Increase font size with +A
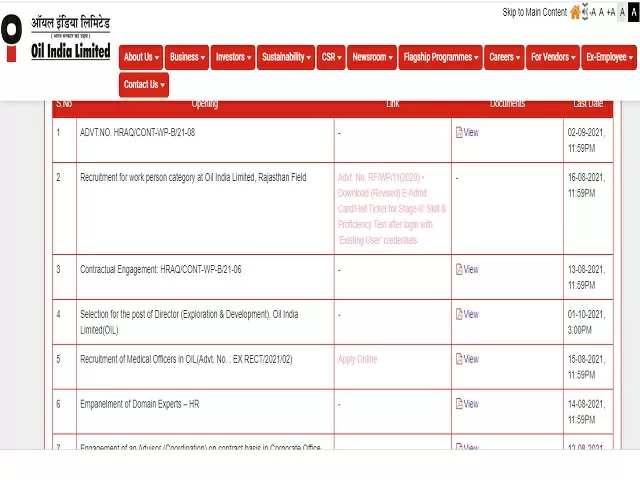This screenshot has height=480, width=640. [x=610, y=12]
